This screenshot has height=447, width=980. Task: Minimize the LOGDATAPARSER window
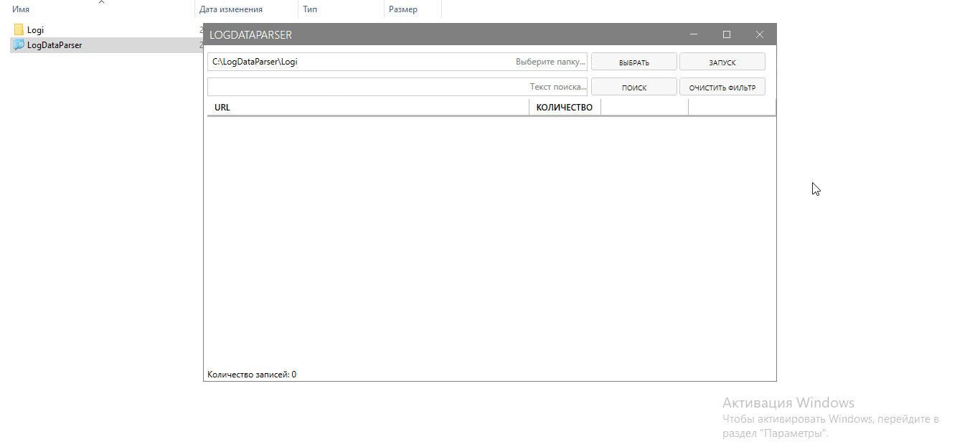point(694,34)
